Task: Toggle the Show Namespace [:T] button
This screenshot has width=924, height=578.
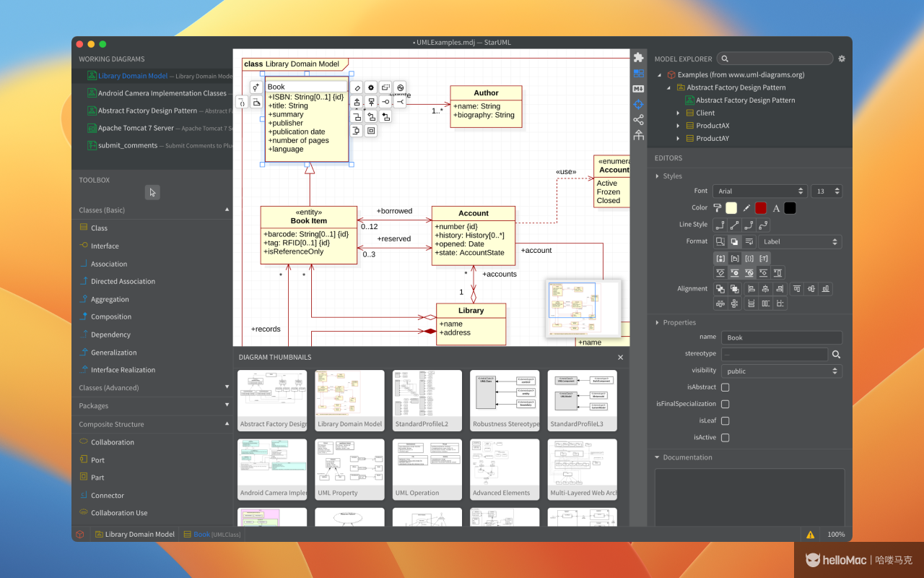Action: [764, 258]
